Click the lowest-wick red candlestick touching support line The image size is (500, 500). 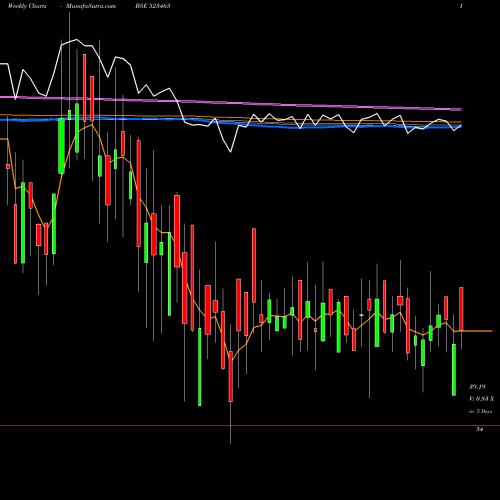pyautogui.click(x=230, y=376)
